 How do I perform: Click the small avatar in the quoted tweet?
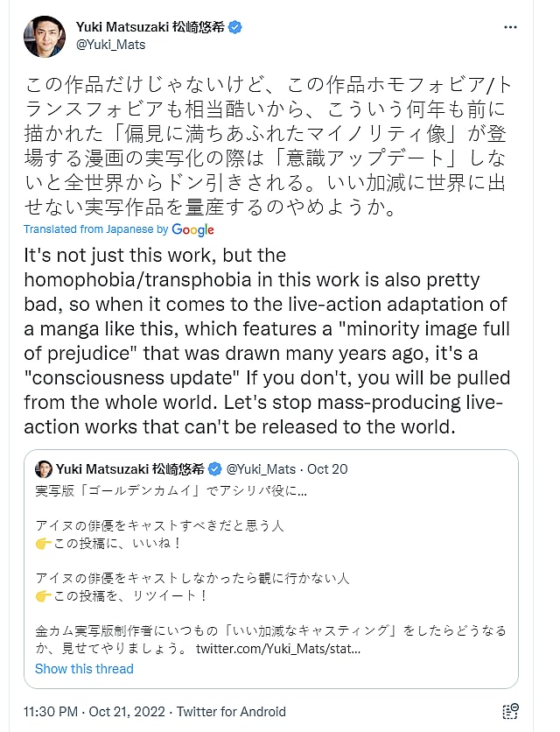pos(45,468)
